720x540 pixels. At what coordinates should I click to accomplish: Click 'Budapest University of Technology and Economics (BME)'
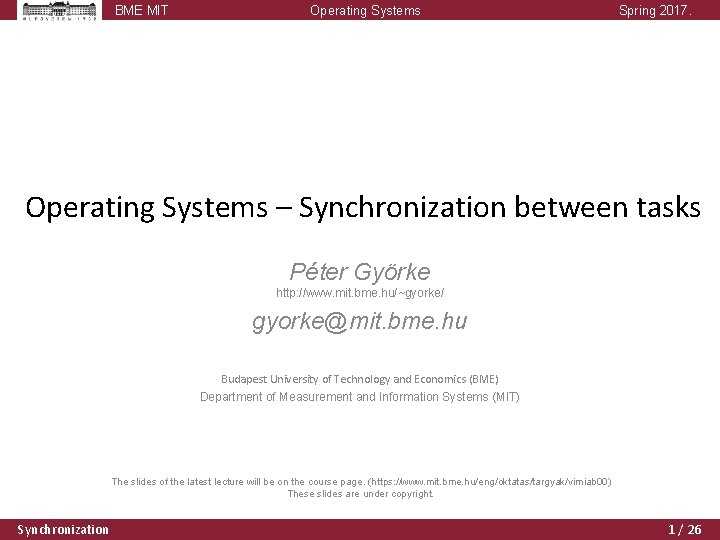[360, 379]
